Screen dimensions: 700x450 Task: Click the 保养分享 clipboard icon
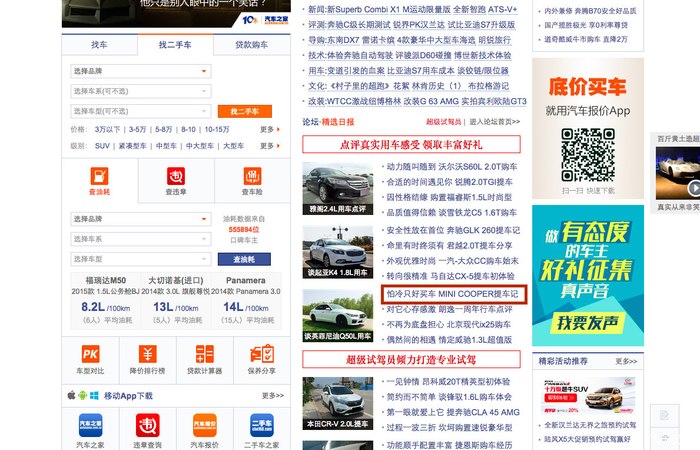(x=262, y=355)
